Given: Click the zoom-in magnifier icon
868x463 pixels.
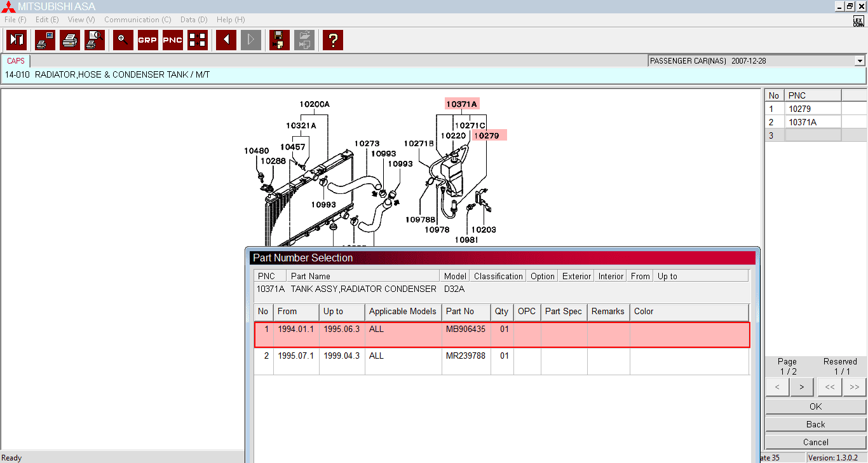Looking at the screenshot, I should click(123, 40).
